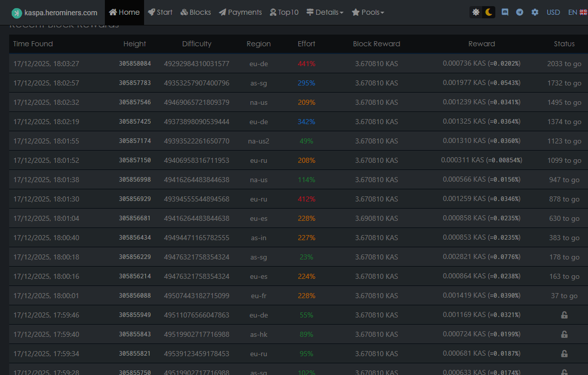Image resolution: width=588 pixels, height=375 pixels.
Task: Click the as-hk region cell
Action: tap(259, 334)
